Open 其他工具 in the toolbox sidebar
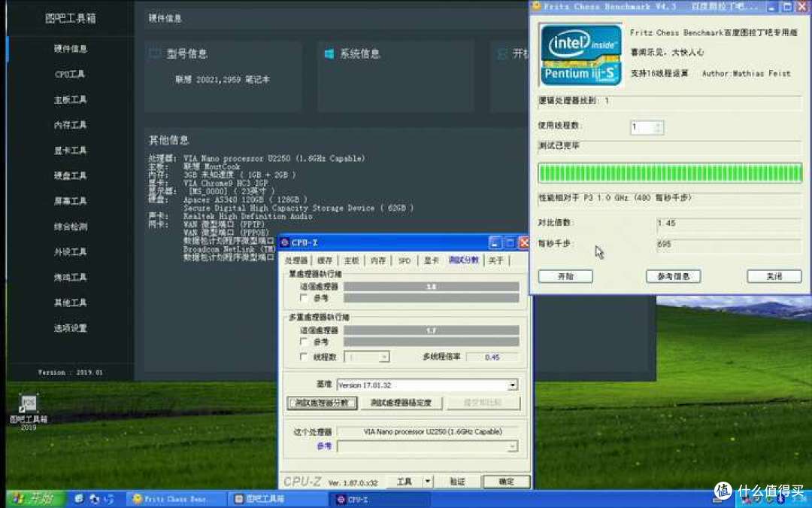The width and height of the screenshot is (812, 508). tap(71, 303)
